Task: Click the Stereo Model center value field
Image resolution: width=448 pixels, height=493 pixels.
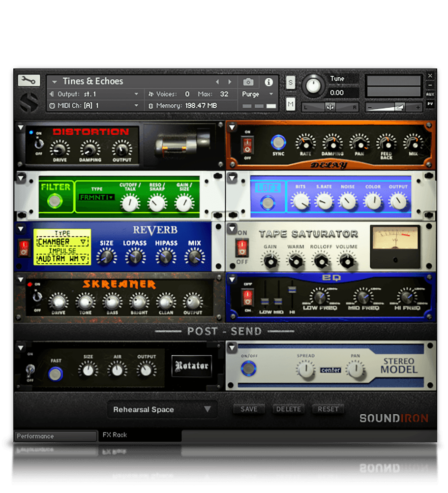Action: [x=330, y=370]
